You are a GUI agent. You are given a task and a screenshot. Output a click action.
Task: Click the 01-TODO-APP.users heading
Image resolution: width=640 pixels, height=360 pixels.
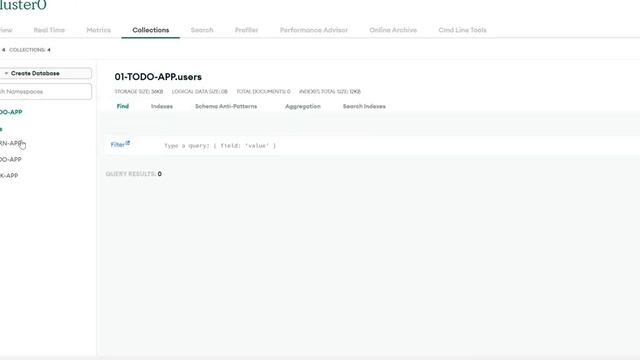coord(158,77)
